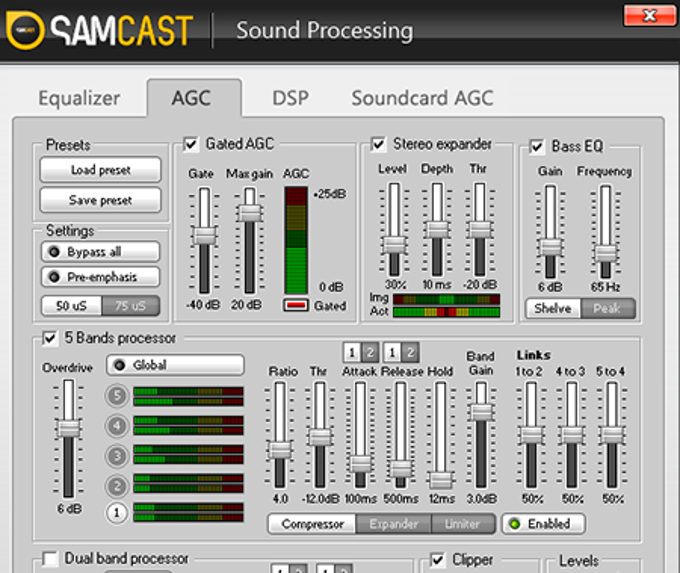The height and width of the screenshot is (573, 680).
Task: Click band 5 level meter
Action: [188, 396]
